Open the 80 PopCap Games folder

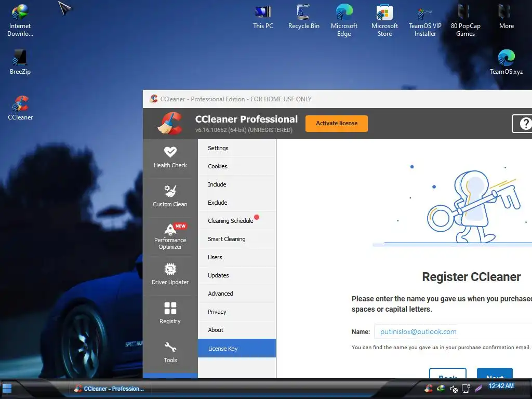[465, 20]
